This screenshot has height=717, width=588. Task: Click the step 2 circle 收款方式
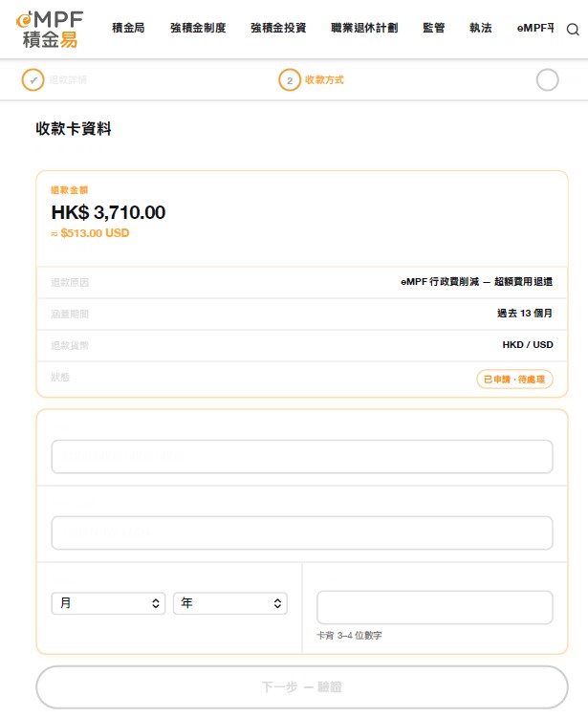[290, 80]
